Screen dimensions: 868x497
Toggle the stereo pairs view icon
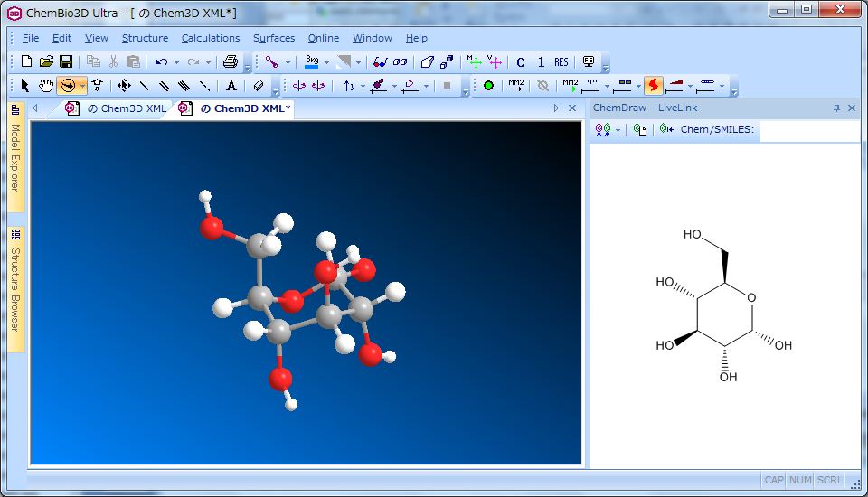click(x=400, y=62)
